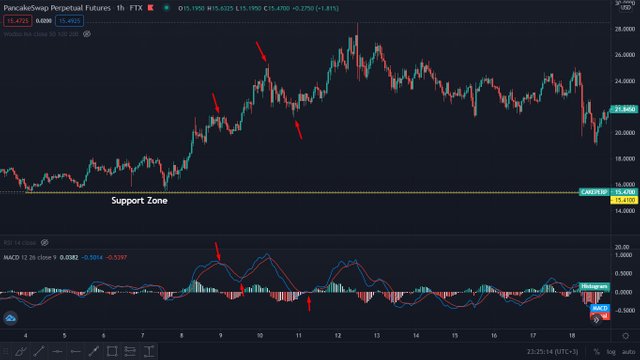640x360 pixels.
Task: Open the USD currency selector on price axis
Action: [626, 8]
